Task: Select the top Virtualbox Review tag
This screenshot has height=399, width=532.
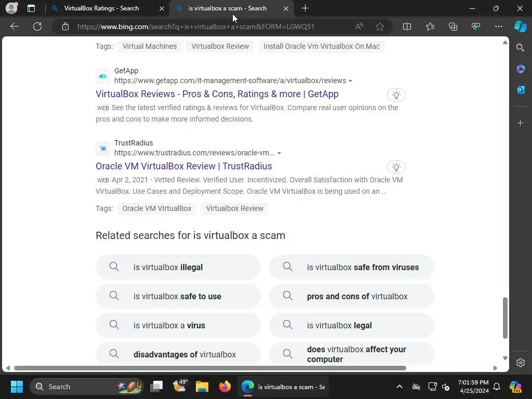Action: [220, 46]
